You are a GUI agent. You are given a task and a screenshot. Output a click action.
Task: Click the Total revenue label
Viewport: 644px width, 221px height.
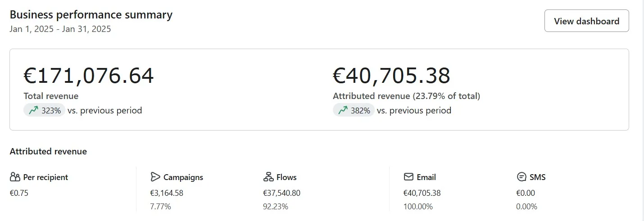51,96
